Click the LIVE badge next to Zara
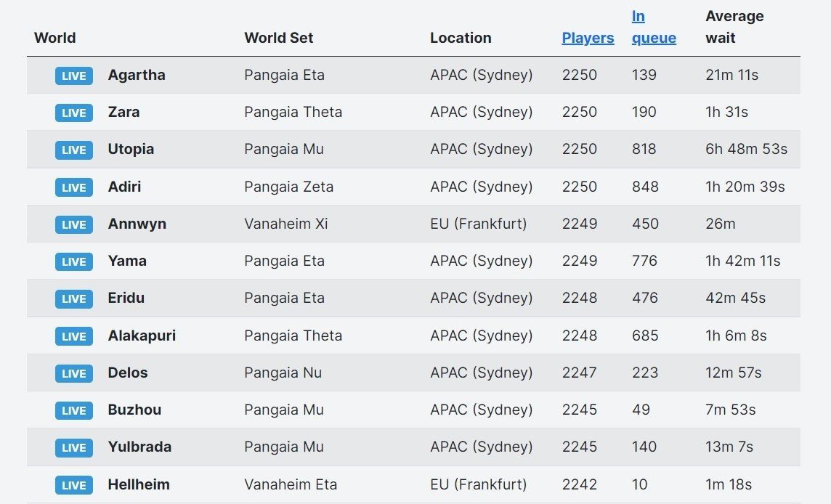The image size is (831, 504). coord(74,113)
